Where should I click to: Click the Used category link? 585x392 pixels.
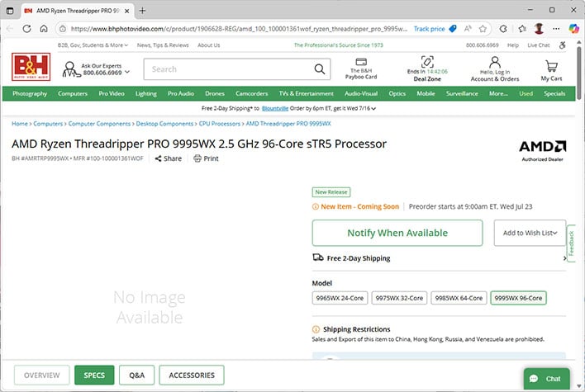pos(526,93)
